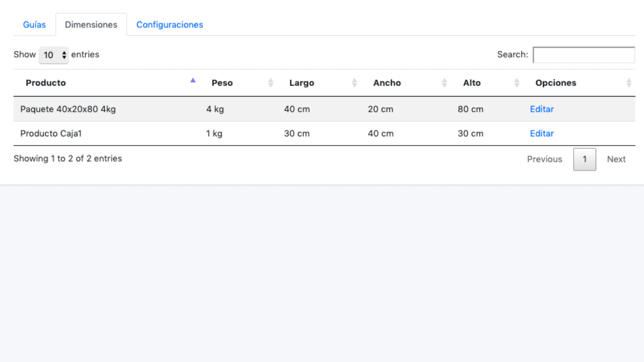Edit the Producto Caja1 row
Viewport: 644px width, 362px height.
point(541,134)
